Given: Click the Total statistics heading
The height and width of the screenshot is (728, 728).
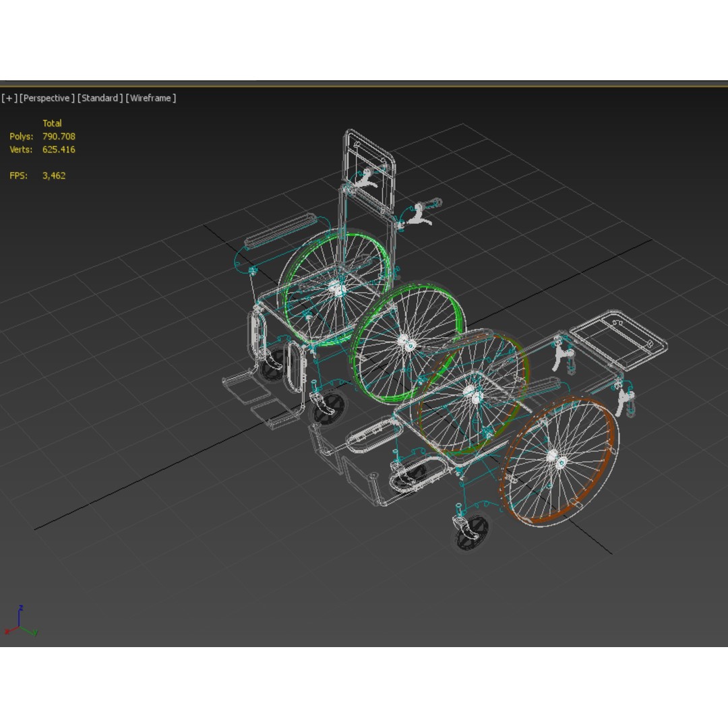Looking at the screenshot, I should pos(52,123).
